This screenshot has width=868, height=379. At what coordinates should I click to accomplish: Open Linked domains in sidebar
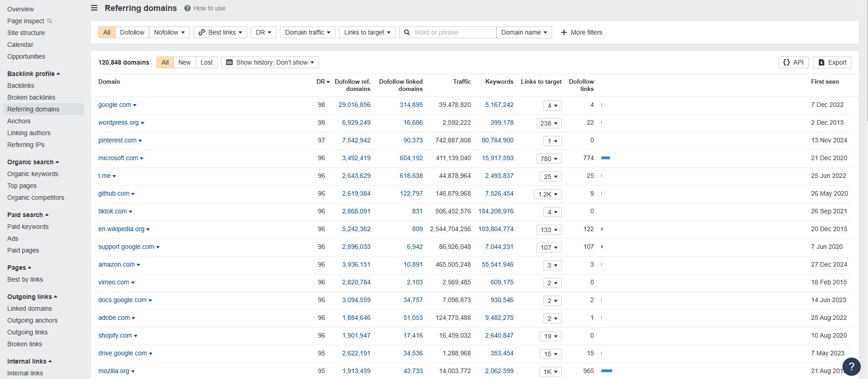coord(30,308)
